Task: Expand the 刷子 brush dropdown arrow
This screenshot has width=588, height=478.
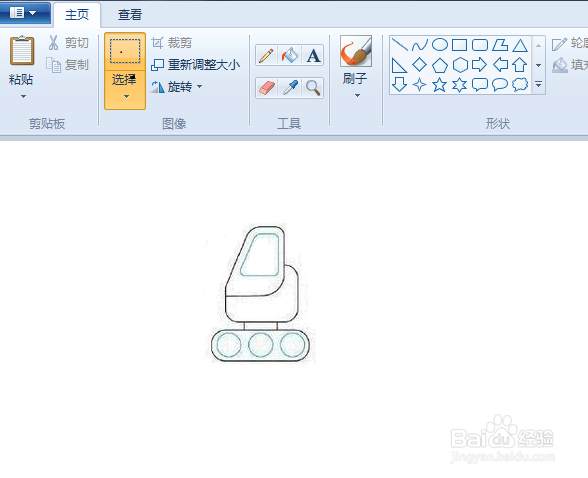Action: coord(357,96)
